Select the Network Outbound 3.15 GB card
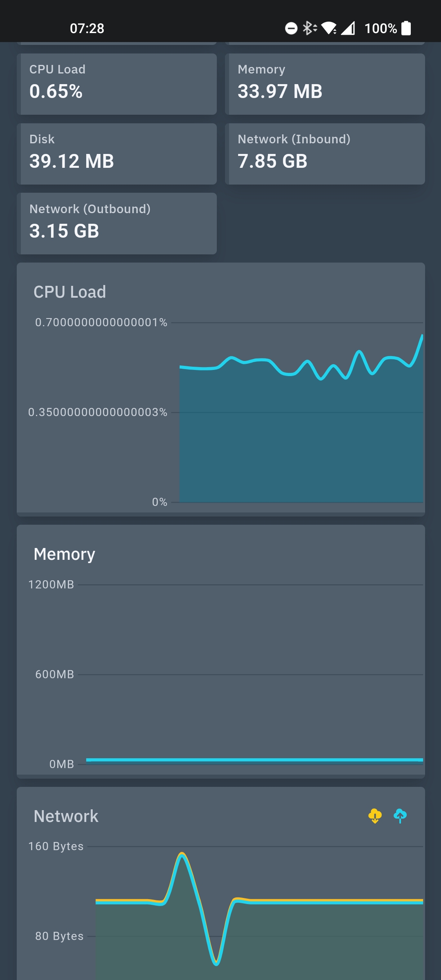 (117, 223)
